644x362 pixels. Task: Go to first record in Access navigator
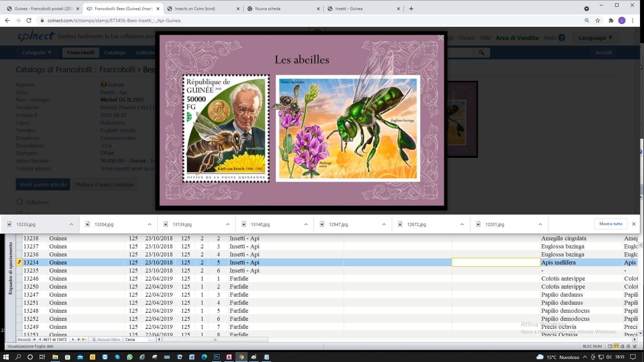click(34, 340)
